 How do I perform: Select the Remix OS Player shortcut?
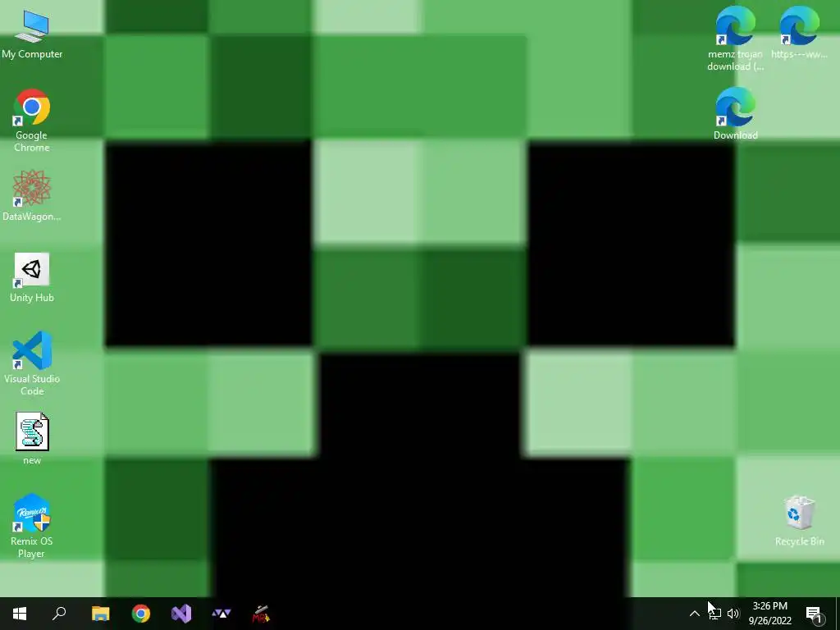point(32,526)
